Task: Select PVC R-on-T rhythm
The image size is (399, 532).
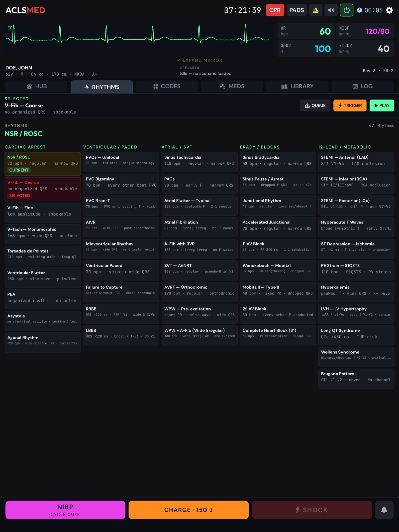Action: [121, 206]
